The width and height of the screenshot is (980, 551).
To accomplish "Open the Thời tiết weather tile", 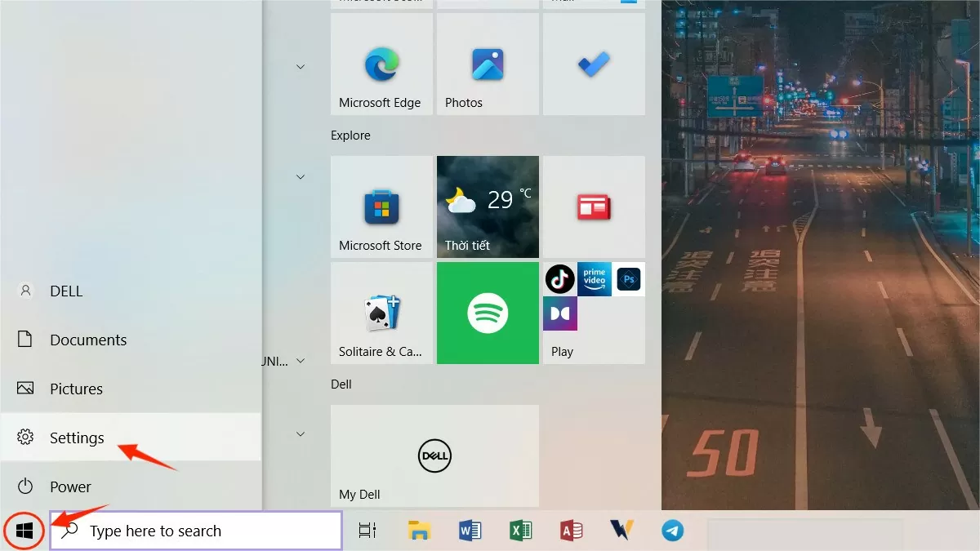I will 487,207.
